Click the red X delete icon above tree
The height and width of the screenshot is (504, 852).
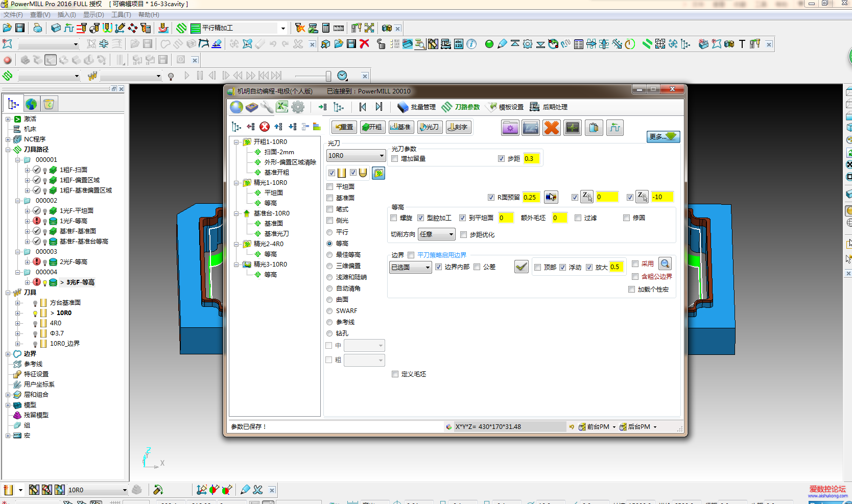pyautogui.click(x=265, y=127)
